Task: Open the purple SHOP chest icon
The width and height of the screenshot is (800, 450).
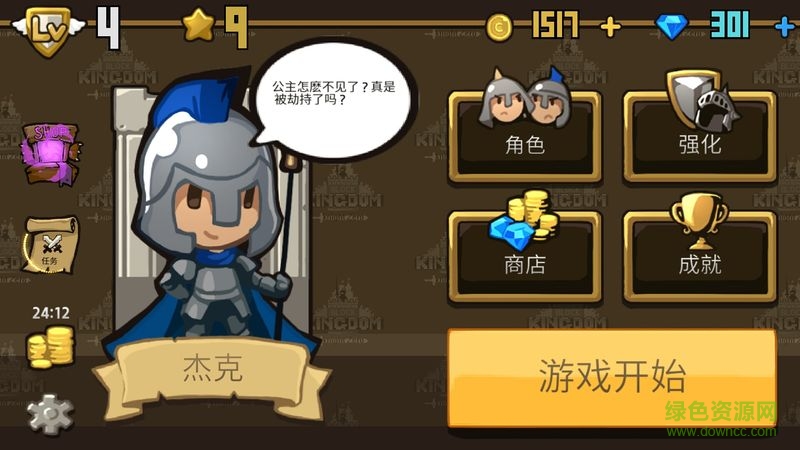Action: pos(51,154)
